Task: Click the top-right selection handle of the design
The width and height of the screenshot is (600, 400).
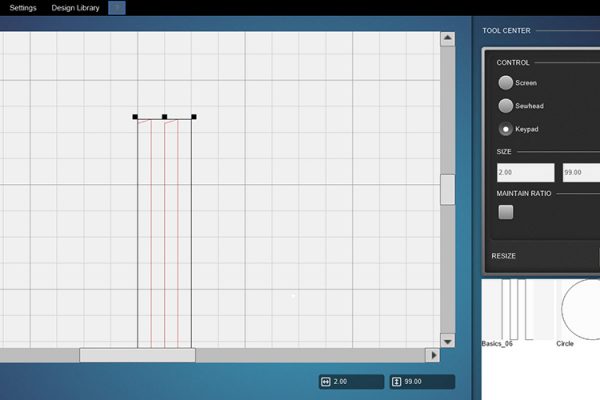Action: point(194,117)
